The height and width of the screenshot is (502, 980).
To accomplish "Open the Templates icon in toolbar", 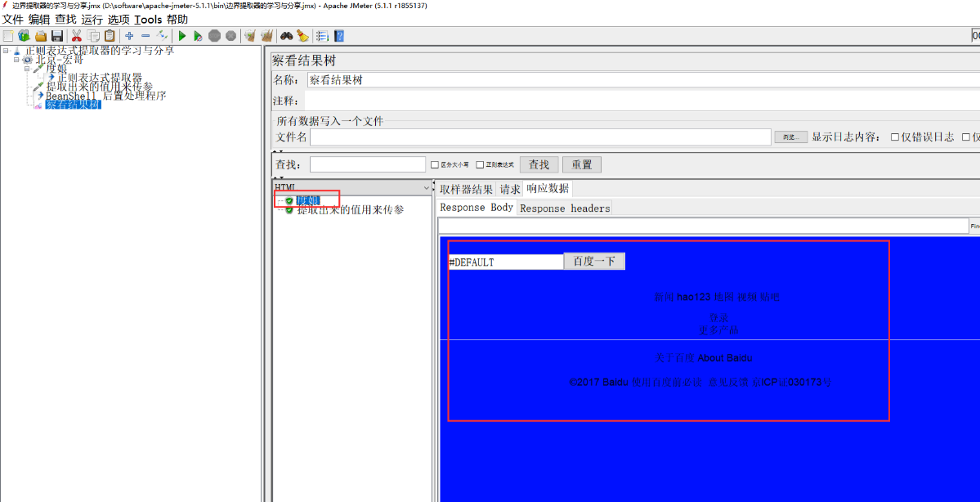I will point(25,36).
